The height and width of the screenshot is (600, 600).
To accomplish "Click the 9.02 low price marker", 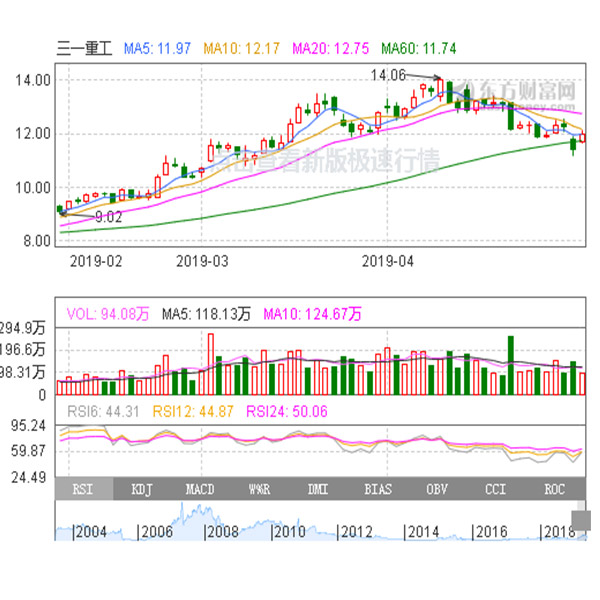I will 110,216.
